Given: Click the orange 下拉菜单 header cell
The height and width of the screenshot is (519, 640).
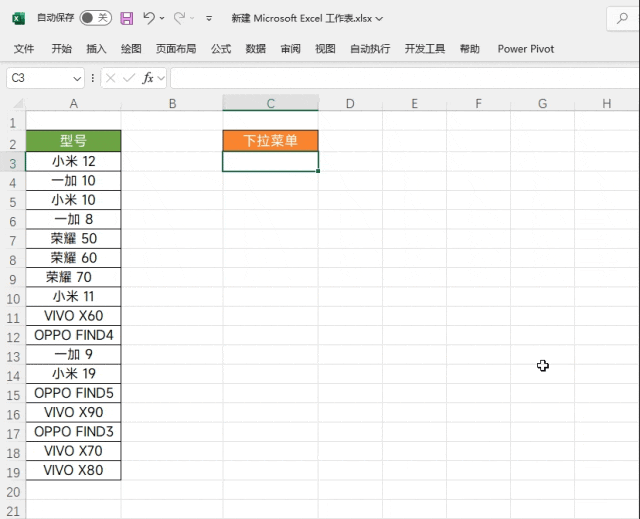Looking at the screenshot, I should pos(271,141).
